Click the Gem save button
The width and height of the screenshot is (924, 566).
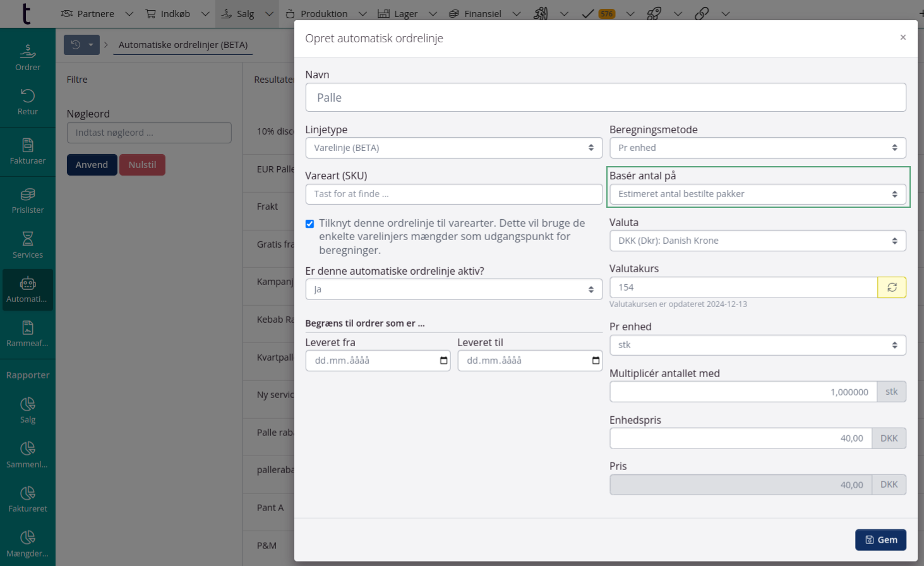[880, 539]
